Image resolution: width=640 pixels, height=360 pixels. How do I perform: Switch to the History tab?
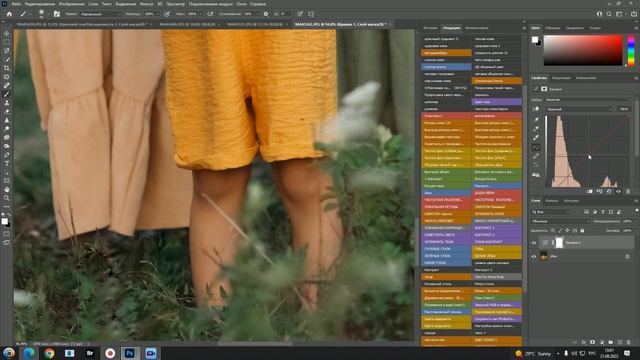(x=430, y=28)
